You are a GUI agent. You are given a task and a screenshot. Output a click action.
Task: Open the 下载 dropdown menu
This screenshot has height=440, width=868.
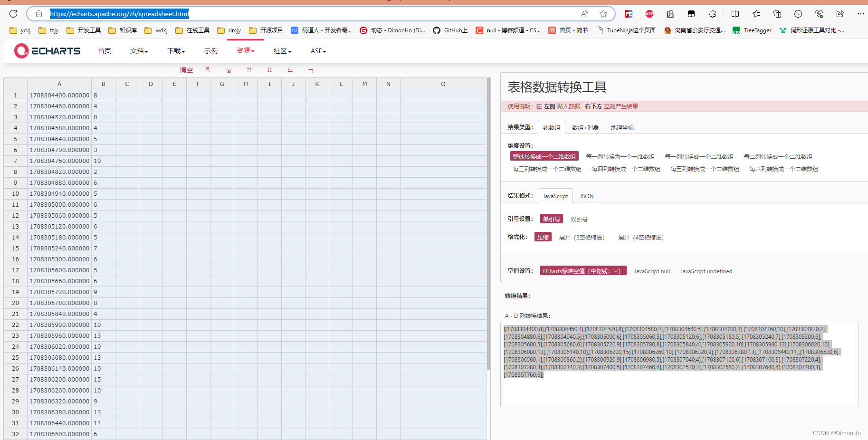click(x=175, y=51)
